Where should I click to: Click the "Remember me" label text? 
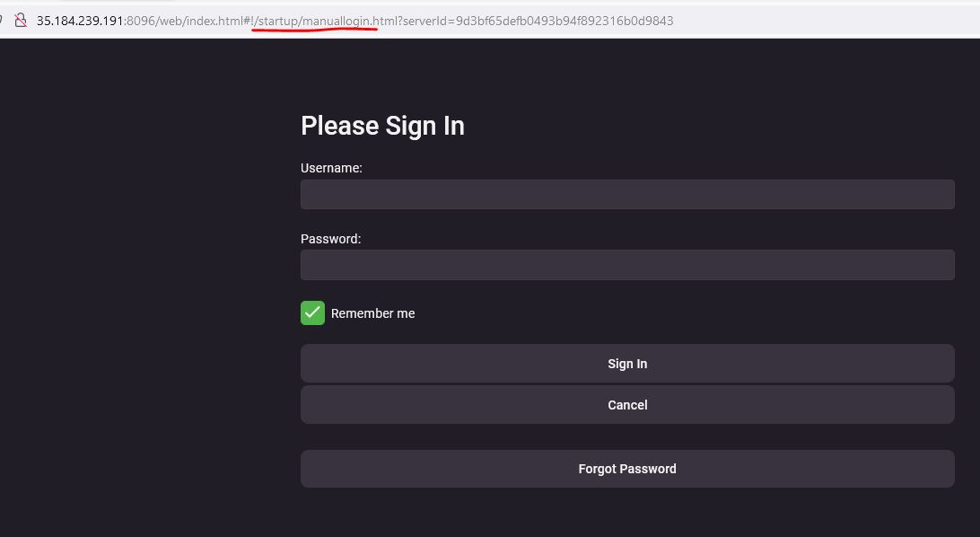coord(372,313)
